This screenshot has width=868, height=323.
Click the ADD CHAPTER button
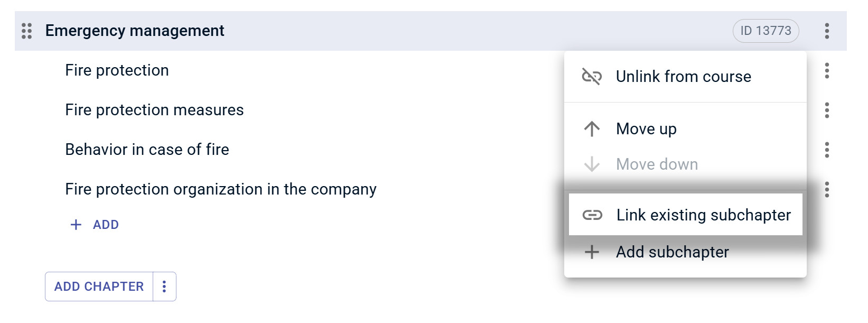point(98,286)
